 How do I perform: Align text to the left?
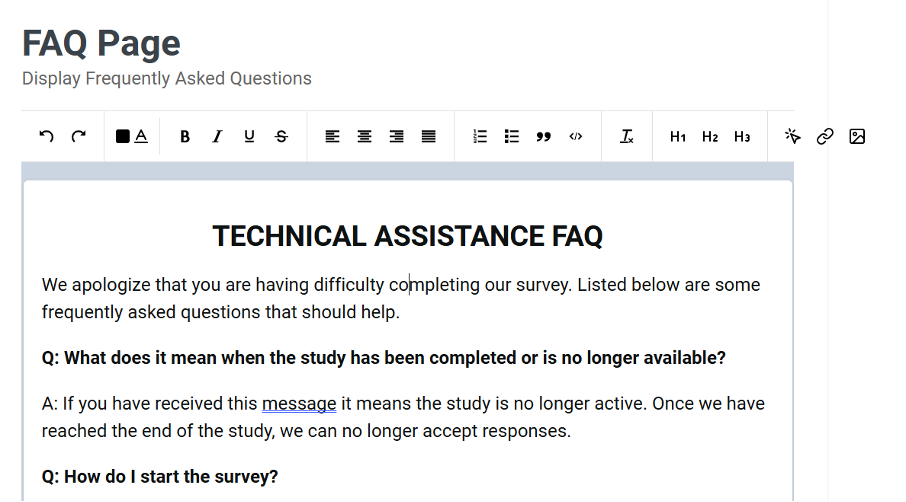pyautogui.click(x=332, y=136)
